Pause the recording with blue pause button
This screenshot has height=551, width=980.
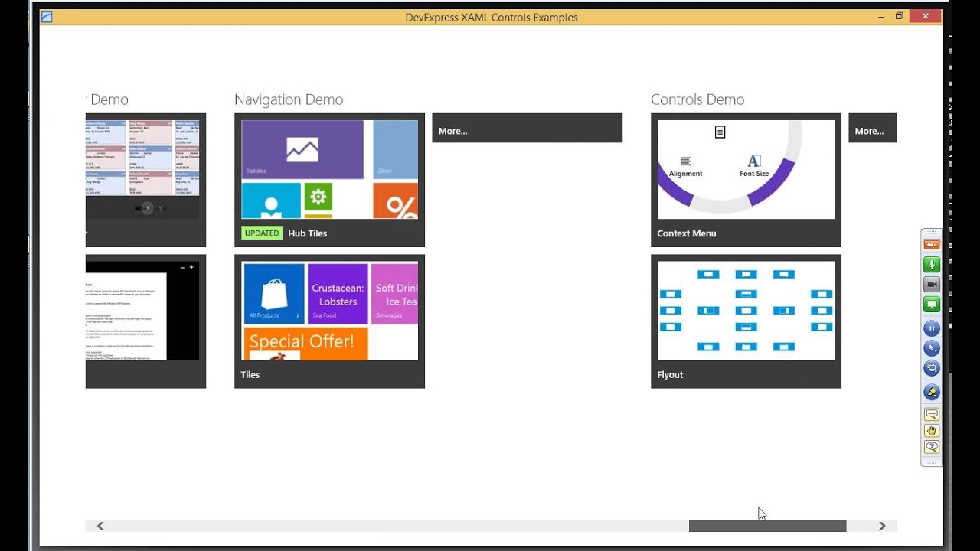point(932,328)
